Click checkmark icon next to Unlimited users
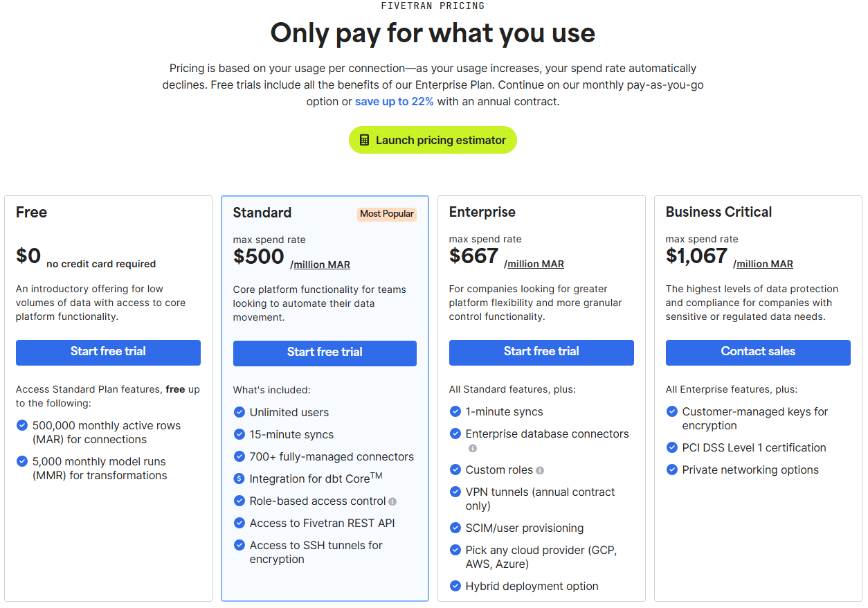Image resolution: width=868 pixels, height=608 pixels. [x=239, y=412]
